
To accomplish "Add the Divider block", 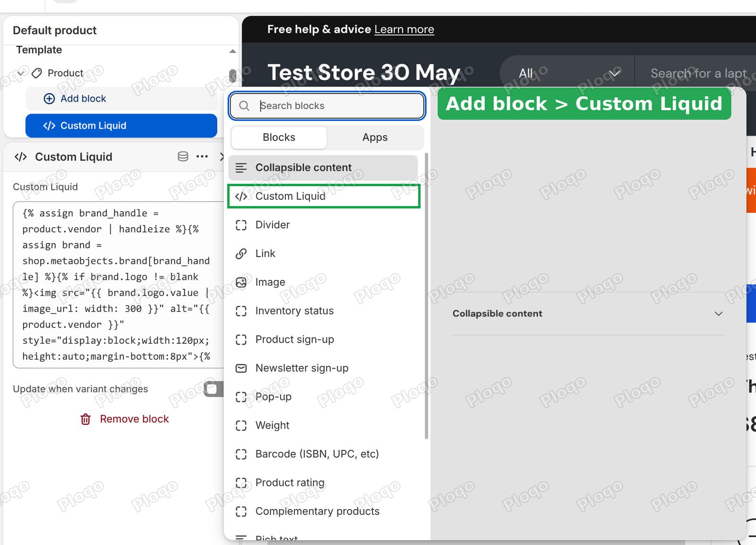I will (323, 225).
